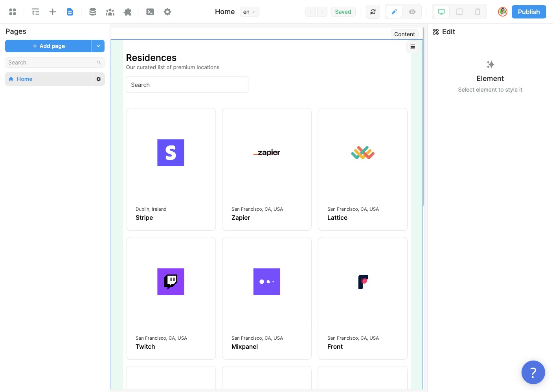This screenshot has height=392, width=553.
Task: Select the Residences heading
Action: (x=151, y=58)
